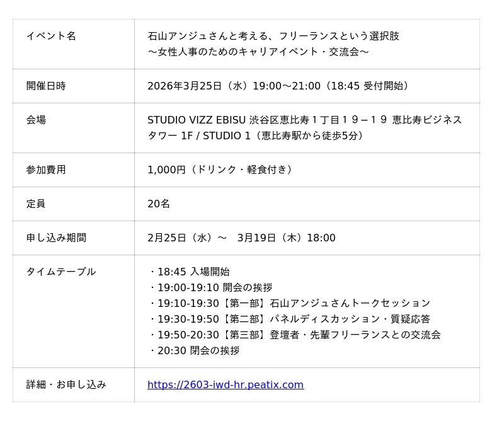Screen dimensions: 504x421
Task: Click the 会場 row label
Action: click(x=36, y=120)
